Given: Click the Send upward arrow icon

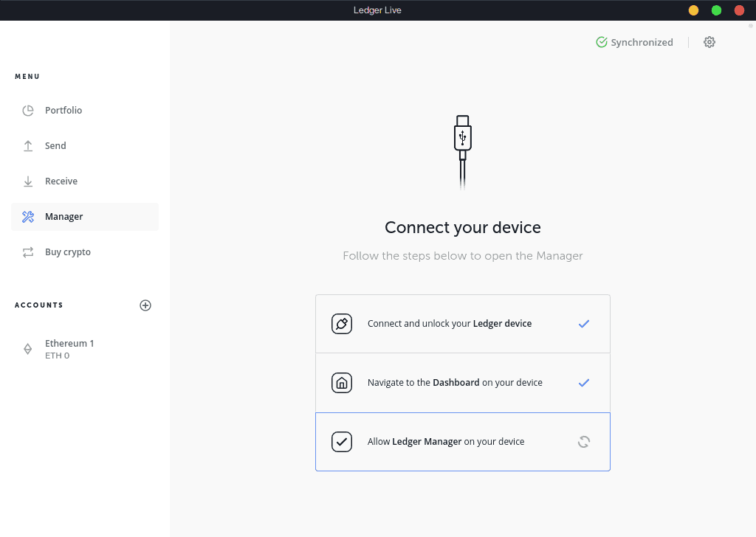Looking at the screenshot, I should 28,146.
